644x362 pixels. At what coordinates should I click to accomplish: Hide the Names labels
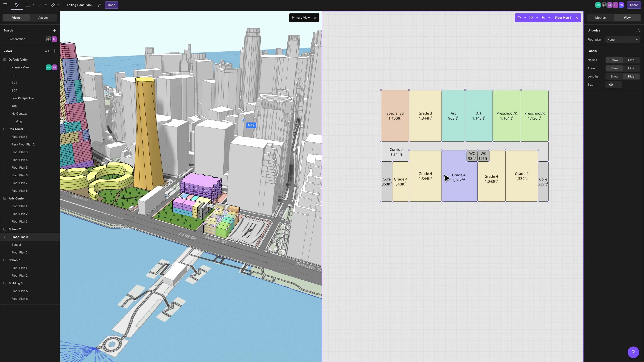coord(631,60)
